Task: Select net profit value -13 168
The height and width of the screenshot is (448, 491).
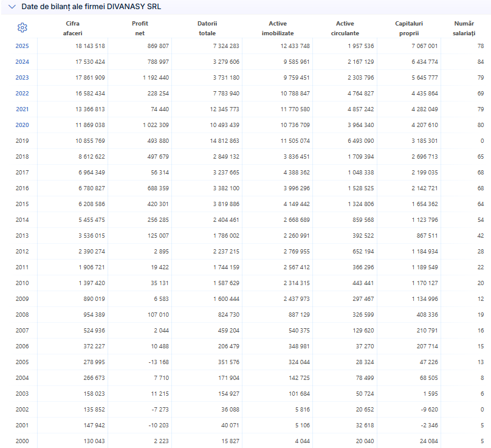Action: pyautogui.click(x=159, y=362)
